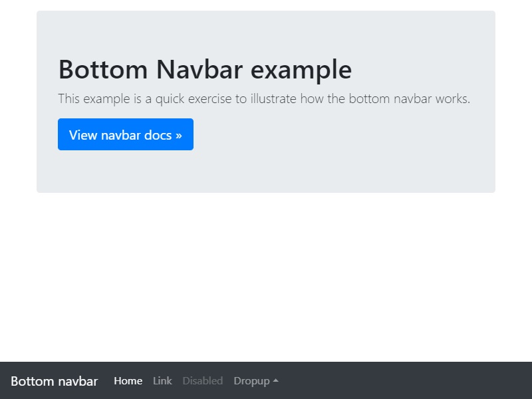Click the caret arrow beside Dropup
Screen dimensions: 532x399
[x=276, y=381]
